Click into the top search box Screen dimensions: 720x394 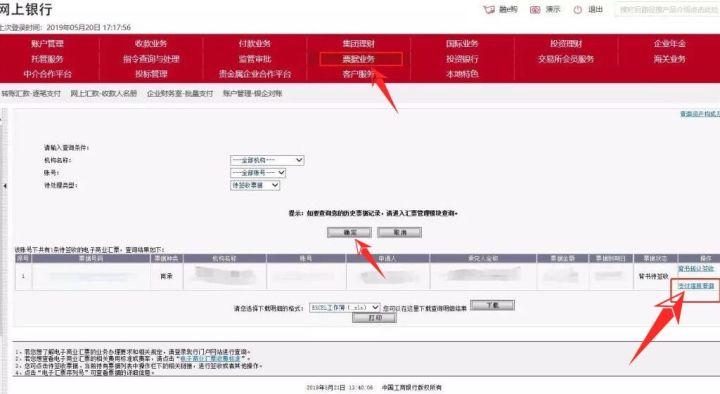667,10
